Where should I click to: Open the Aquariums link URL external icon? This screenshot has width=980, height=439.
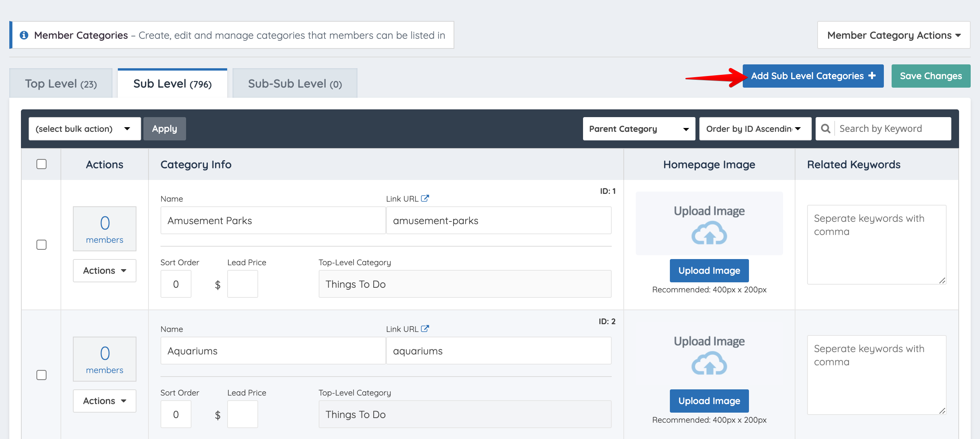[425, 329]
